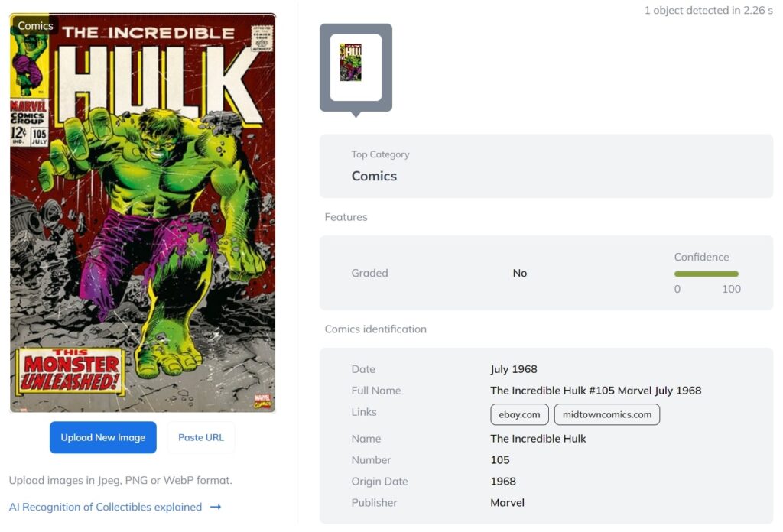The image size is (783, 532).
Task: Open the ebay.com link
Action: click(519, 414)
